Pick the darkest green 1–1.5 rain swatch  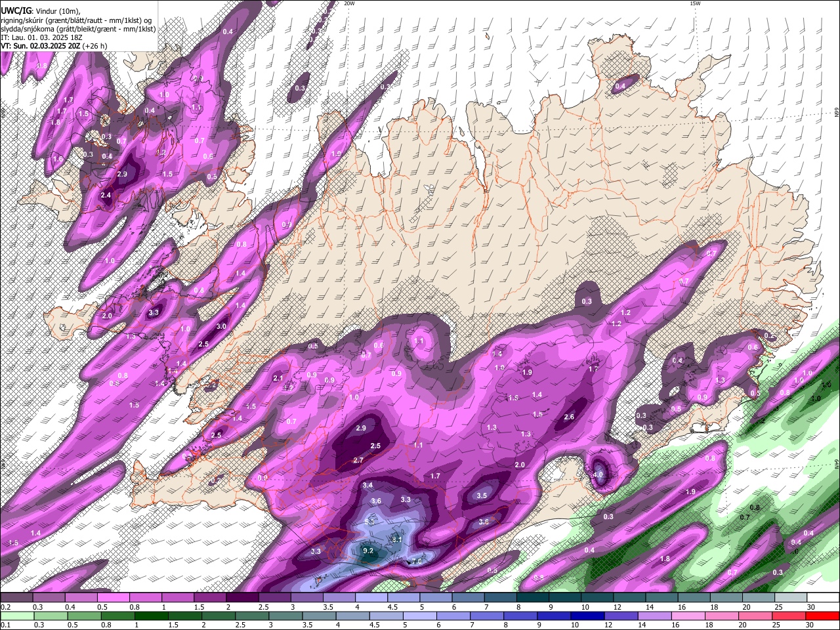click(152, 616)
